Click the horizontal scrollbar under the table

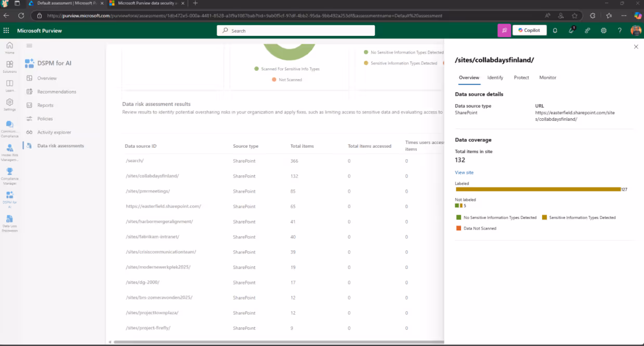tap(278, 342)
